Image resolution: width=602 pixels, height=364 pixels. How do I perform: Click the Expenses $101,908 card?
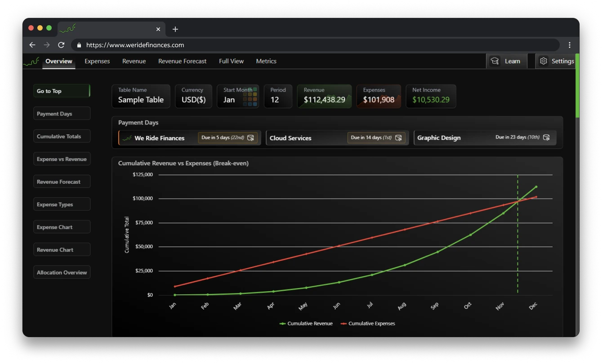[x=379, y=96]
